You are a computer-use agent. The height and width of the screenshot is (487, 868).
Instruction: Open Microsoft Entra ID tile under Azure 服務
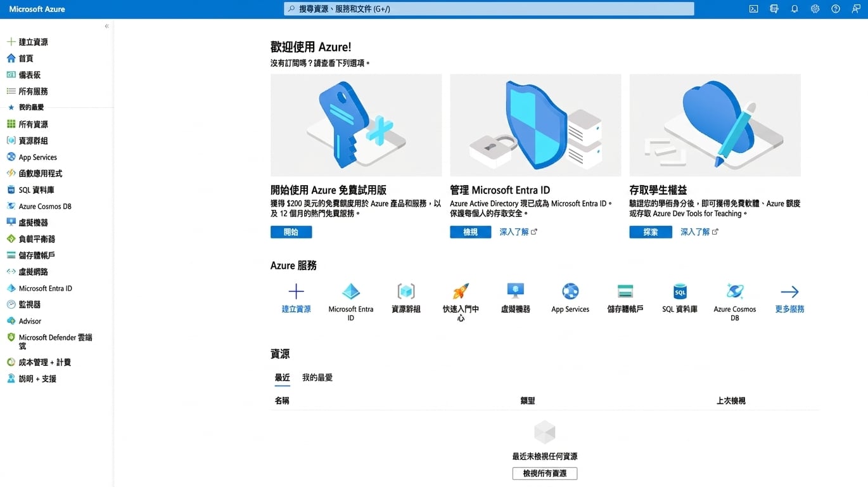coord(350,302)
